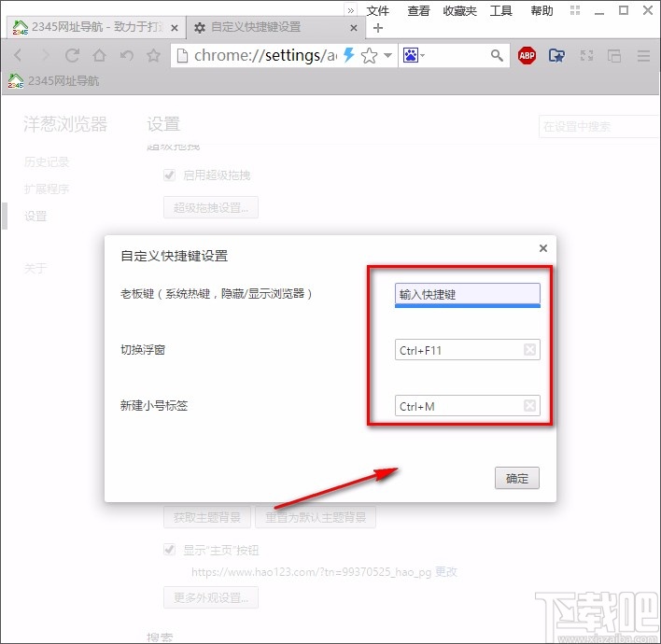Click the 获取主题背景 button

pos(207,517)
